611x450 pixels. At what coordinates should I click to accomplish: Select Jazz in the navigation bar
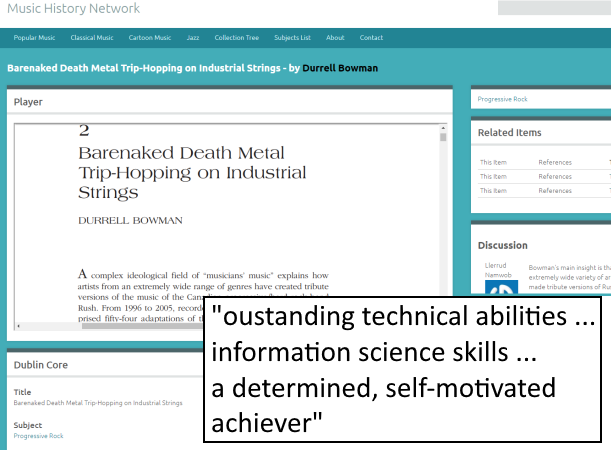point(193,38)
